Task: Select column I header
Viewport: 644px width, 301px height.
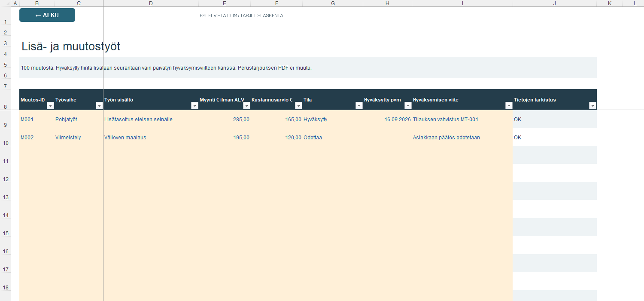Action: pos(462,3)
